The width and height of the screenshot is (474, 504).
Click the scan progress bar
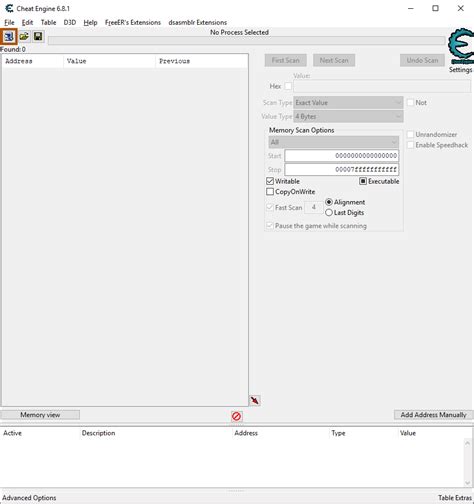pyautogui.click(x=246, y=41)
